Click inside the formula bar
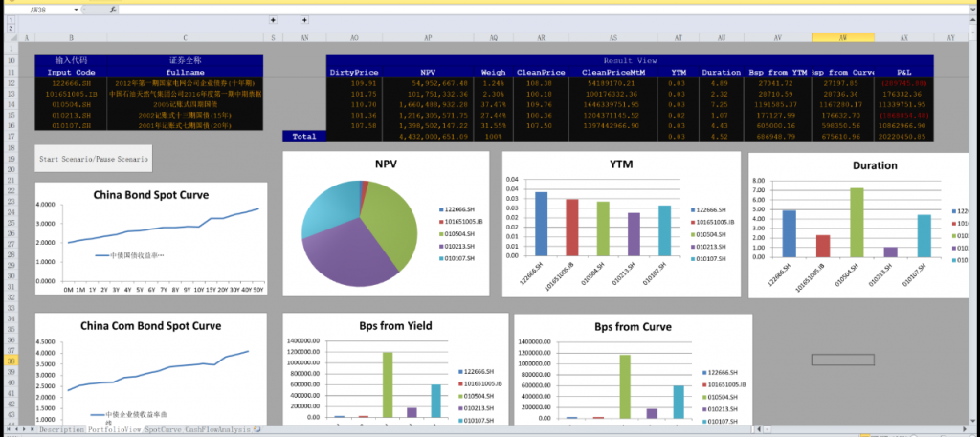Screen dimensions: 980x437 544,10
